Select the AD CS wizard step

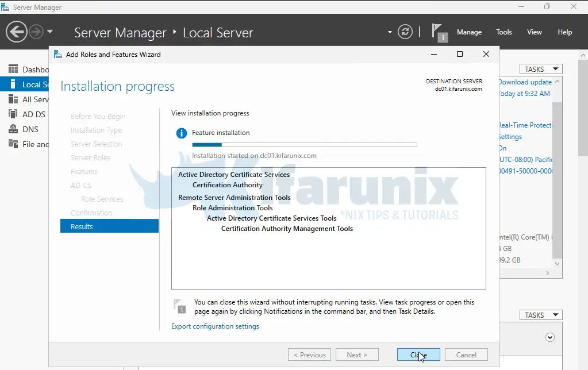[81, 185]
